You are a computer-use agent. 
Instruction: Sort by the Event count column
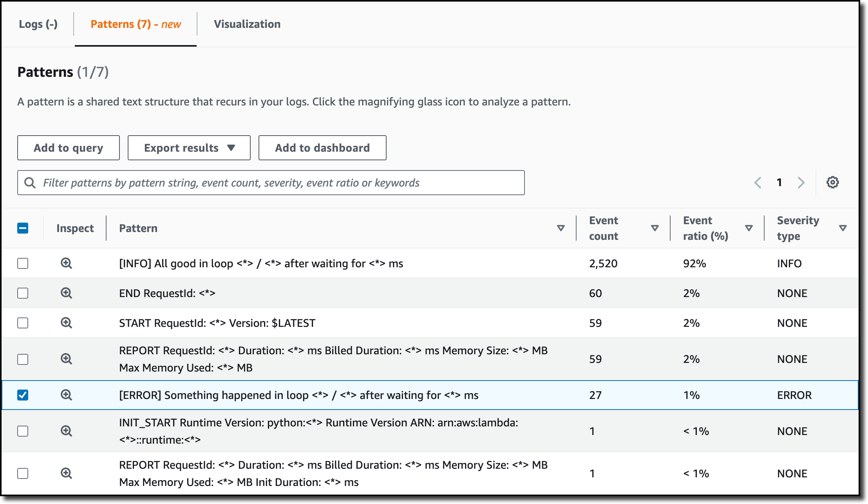click(655, 228)
